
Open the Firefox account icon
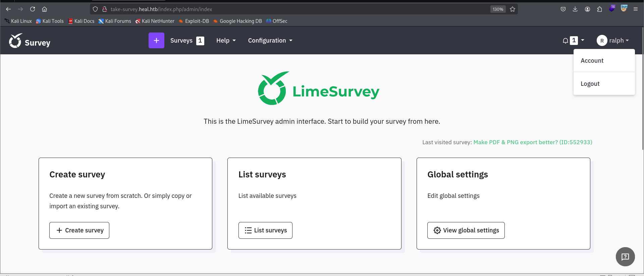pyautogui.click(x=587, y=9)
